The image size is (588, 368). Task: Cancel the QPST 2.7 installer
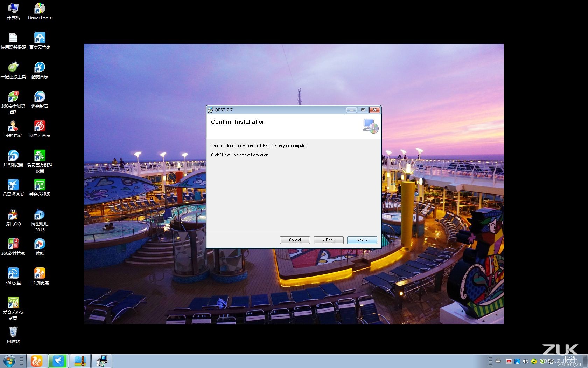(295, 240)
